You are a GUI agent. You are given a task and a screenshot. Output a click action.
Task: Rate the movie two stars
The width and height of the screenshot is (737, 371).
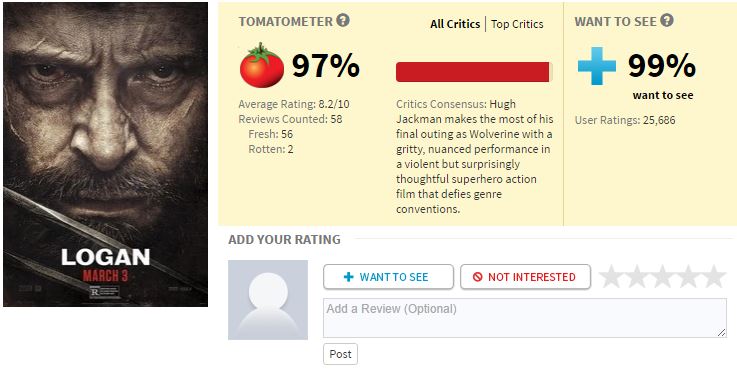click(637, 276)
